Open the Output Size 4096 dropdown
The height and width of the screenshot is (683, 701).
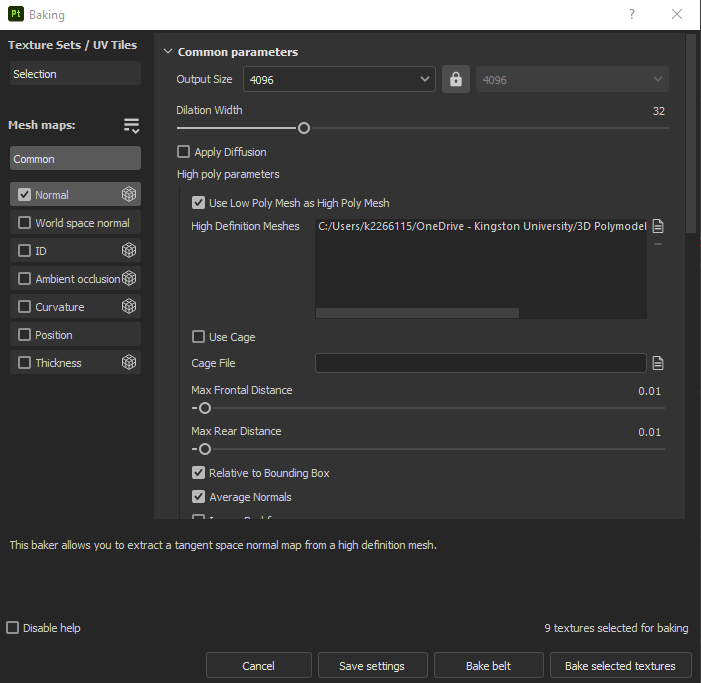[x=340, y=80]
